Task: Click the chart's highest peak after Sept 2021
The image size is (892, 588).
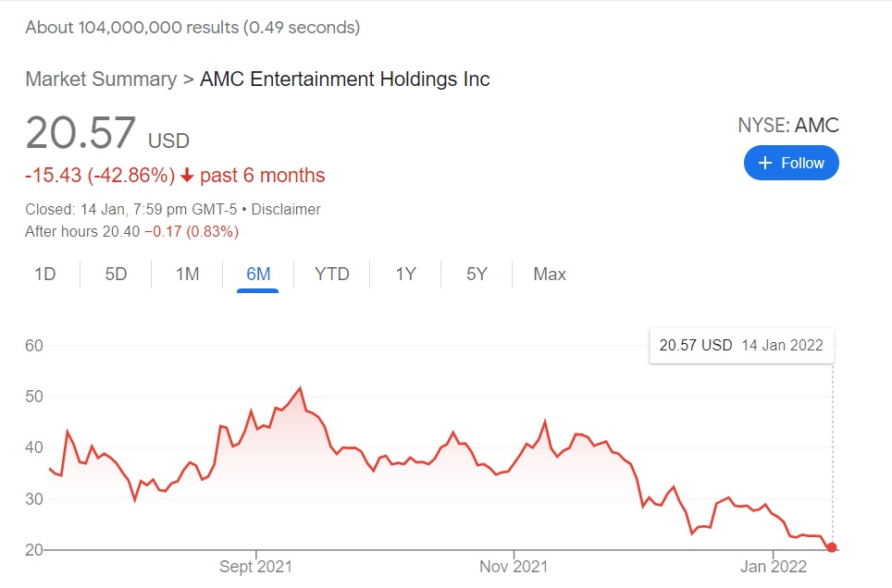Action: 301,387
